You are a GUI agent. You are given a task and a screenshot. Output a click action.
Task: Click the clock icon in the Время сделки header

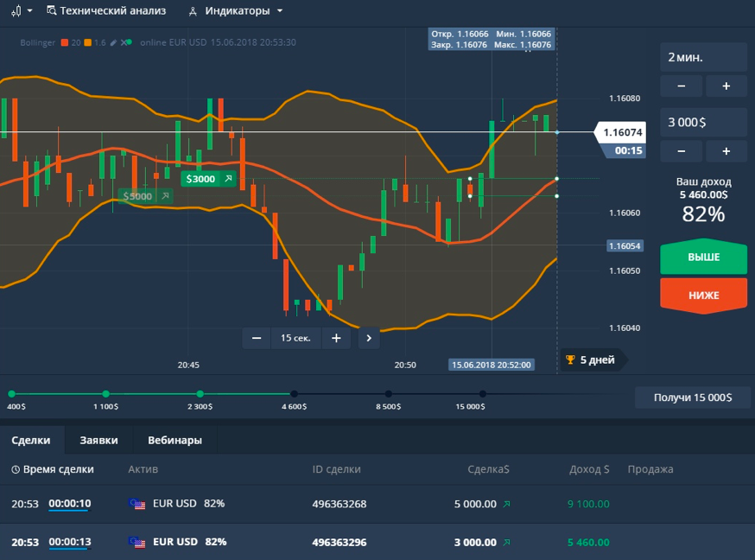[x=16, y=469]
